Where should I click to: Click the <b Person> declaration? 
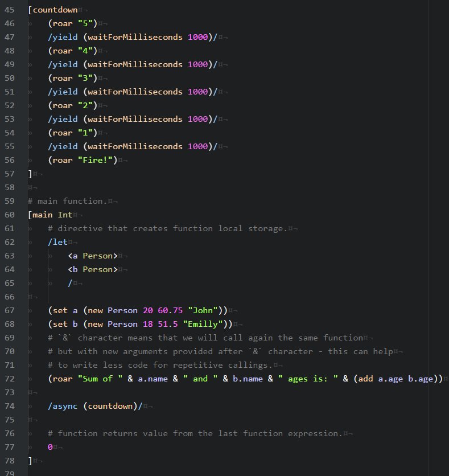coord(93,269)
